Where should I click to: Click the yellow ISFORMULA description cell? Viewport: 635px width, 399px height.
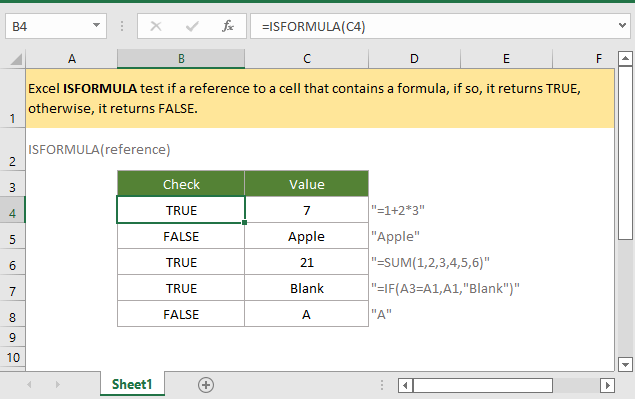(x=320, y=98)
